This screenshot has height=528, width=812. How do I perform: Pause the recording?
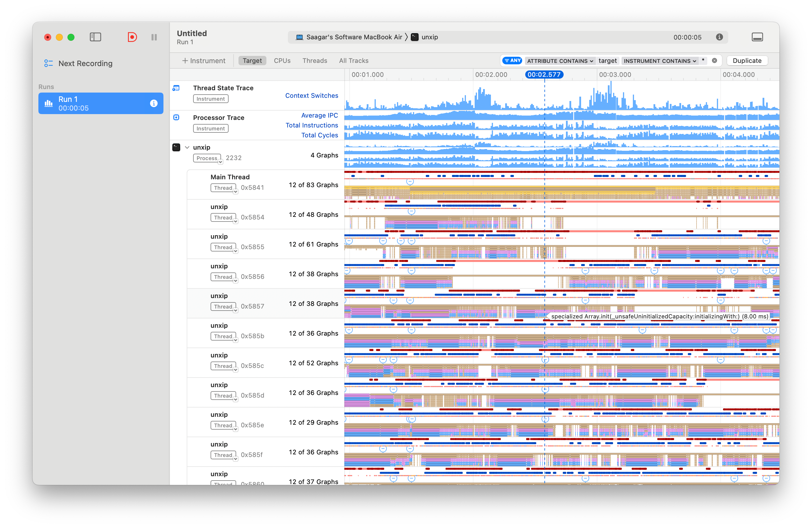pyautogui.click(x=154, y=37)
